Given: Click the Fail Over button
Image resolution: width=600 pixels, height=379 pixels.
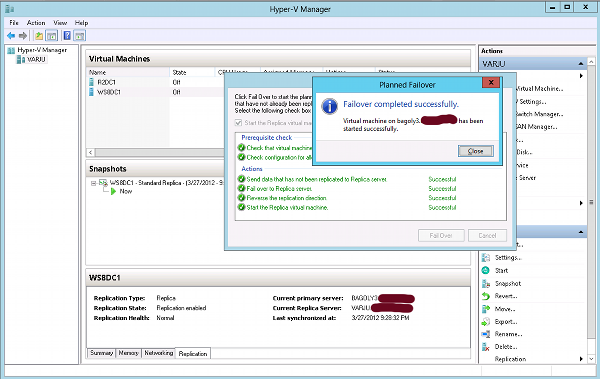Looking at the screenshot, I should 441,235.
